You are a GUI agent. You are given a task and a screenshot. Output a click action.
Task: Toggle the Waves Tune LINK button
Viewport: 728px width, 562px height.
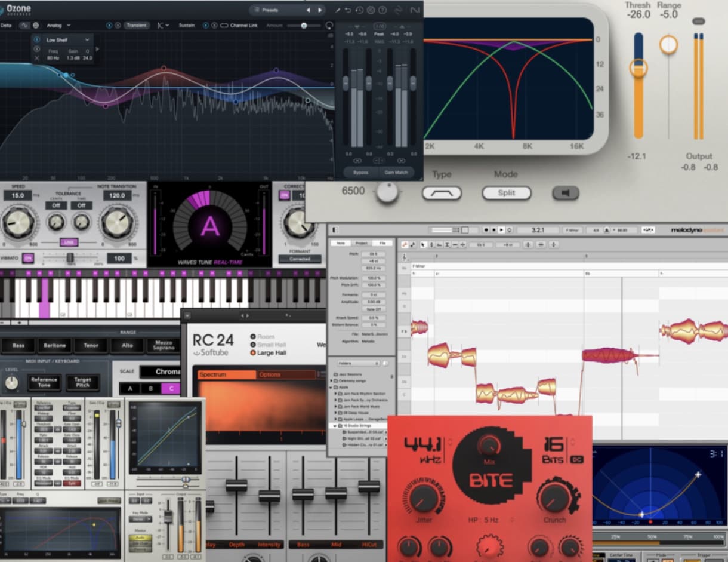(x=69, y=242)
